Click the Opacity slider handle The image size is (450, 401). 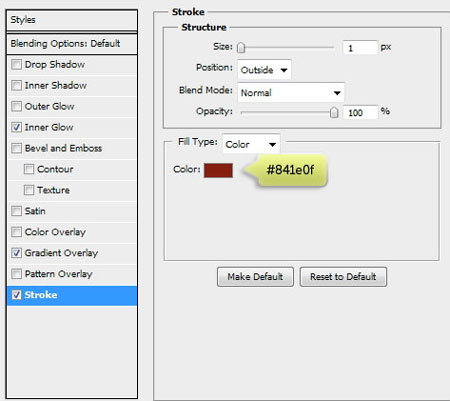[334, 112]
